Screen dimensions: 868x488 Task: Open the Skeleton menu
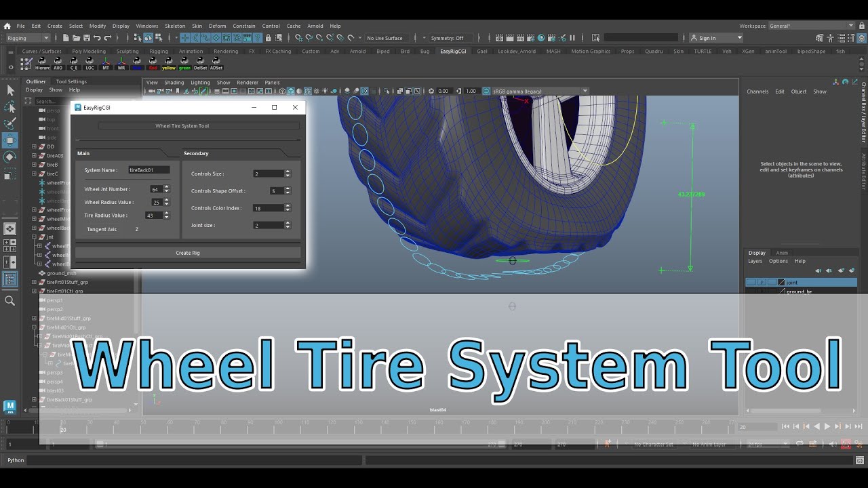(x=175, y=26)
